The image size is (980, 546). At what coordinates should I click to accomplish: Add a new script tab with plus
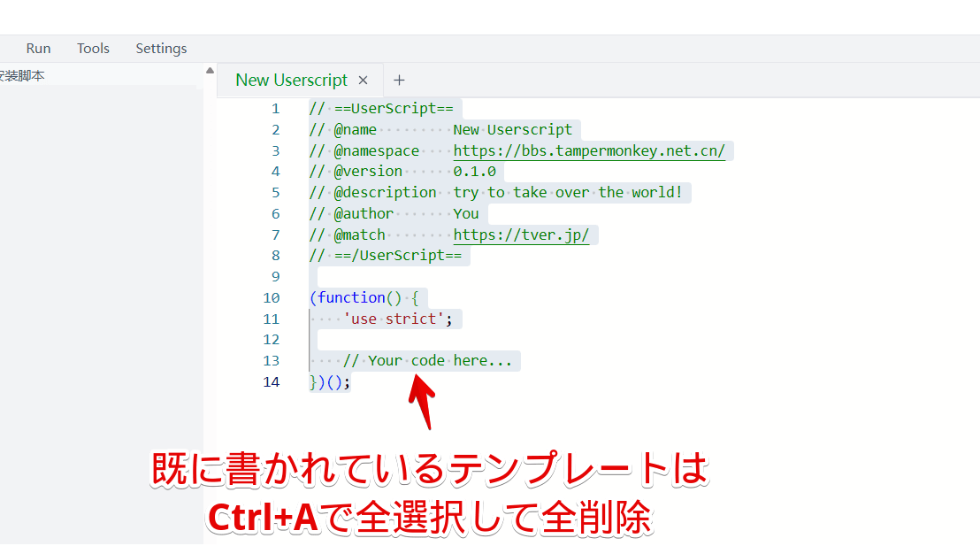point(399,80)
